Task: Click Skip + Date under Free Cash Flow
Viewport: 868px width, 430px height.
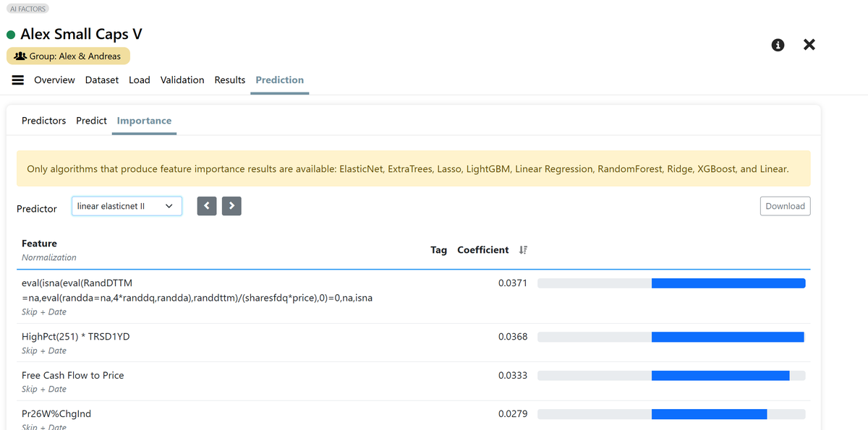Action: tap(44, 390)
